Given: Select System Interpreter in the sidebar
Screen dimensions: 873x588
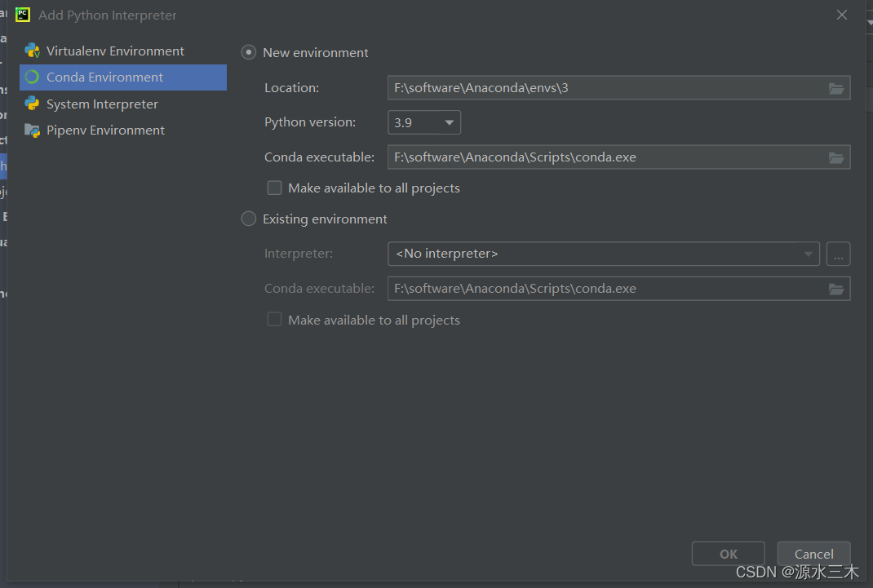Looking at the screenshot, I should [123, 104].
